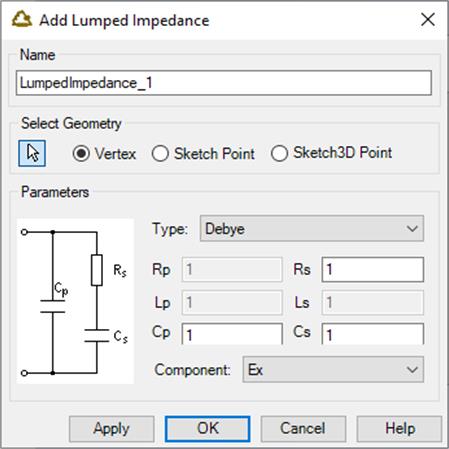
Task: Click the Debye circuit diagram image
Action: pos(75,301)
